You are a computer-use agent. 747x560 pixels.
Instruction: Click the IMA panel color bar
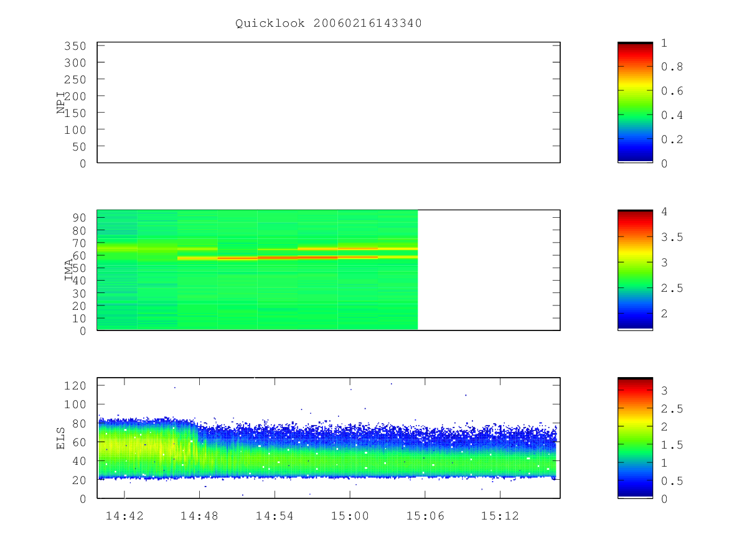pos(635,270)
